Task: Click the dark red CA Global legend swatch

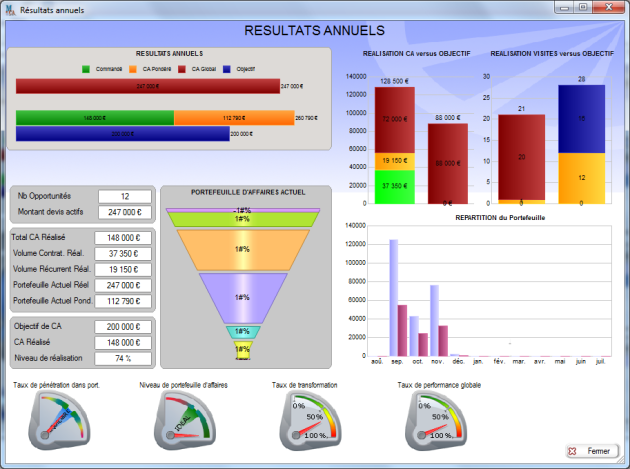Action: tap(182, 69)
